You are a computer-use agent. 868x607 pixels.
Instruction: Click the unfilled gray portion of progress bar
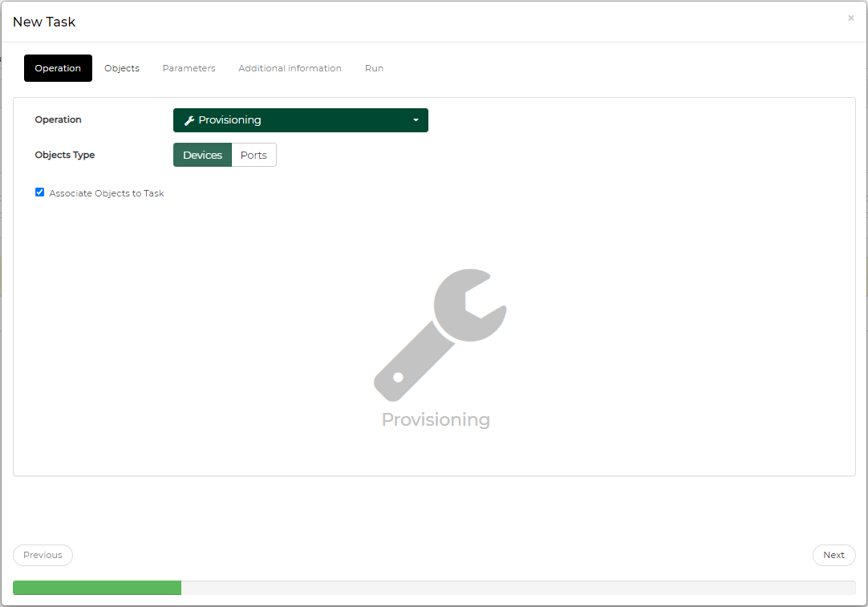click(x=517, y=588)
